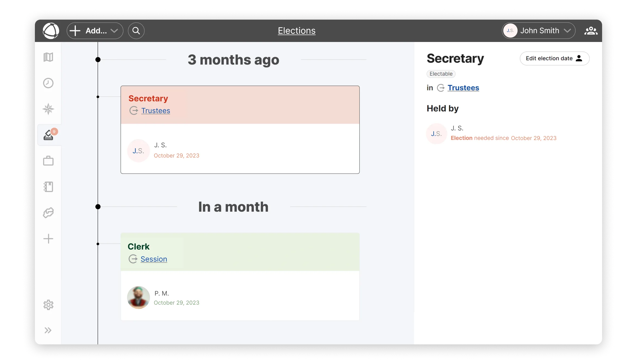Open the clock history sidebar icon

coord(48,83)
